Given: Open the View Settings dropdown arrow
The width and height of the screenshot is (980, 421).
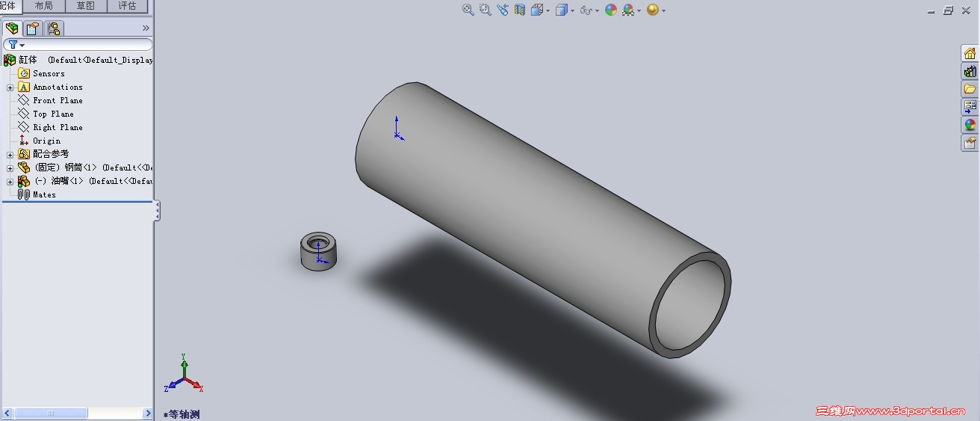Looking at the screenshot, I should point(663,10).
